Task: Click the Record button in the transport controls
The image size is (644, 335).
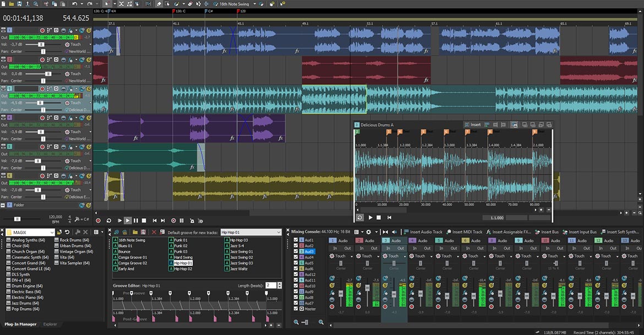Action: (98, 219)
